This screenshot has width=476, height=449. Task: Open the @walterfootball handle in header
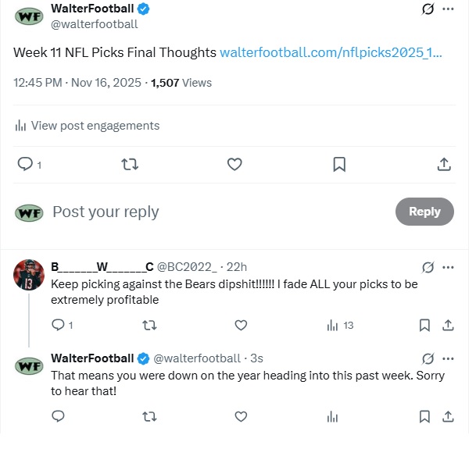[x=94, y=24]
